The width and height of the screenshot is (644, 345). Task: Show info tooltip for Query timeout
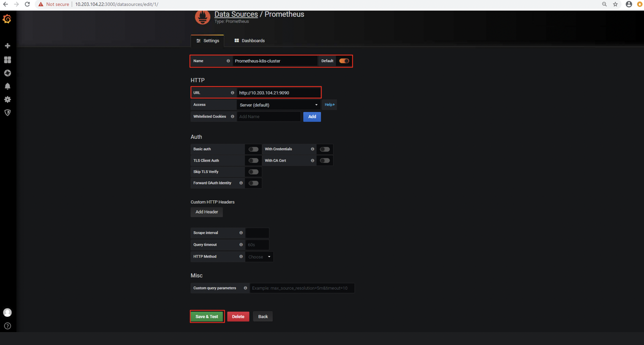241,245
